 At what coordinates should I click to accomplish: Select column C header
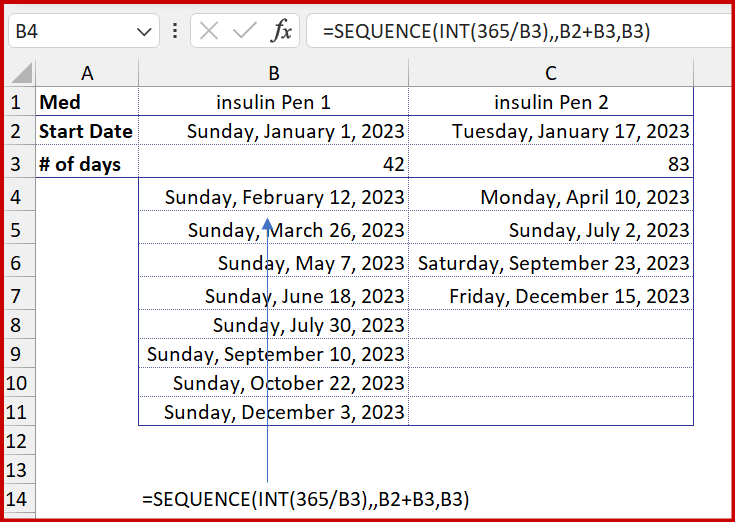tap(551, 72)
